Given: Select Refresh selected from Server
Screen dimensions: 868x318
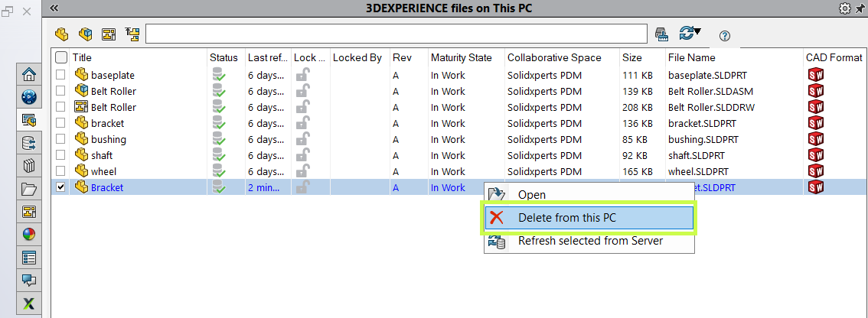Looking at the screenshot, I should tap(589, 241).
